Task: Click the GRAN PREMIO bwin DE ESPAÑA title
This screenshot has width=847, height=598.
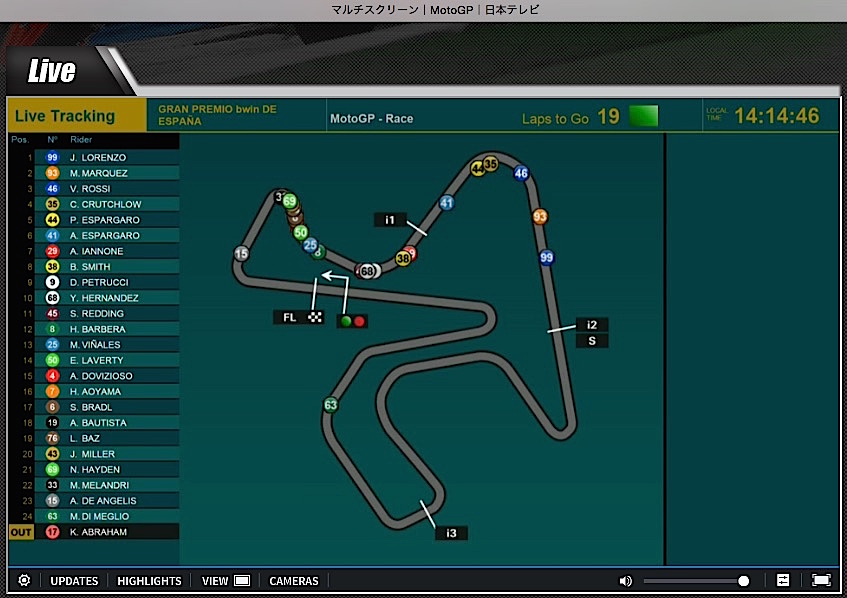Action: (x=217, y=115)
